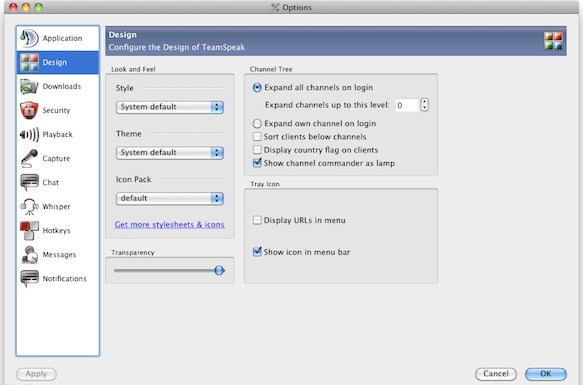Uncheck Show icon in menu bar
Image resolution: width=583 pixels, height=385 pixels.
(x=257, y=252)
